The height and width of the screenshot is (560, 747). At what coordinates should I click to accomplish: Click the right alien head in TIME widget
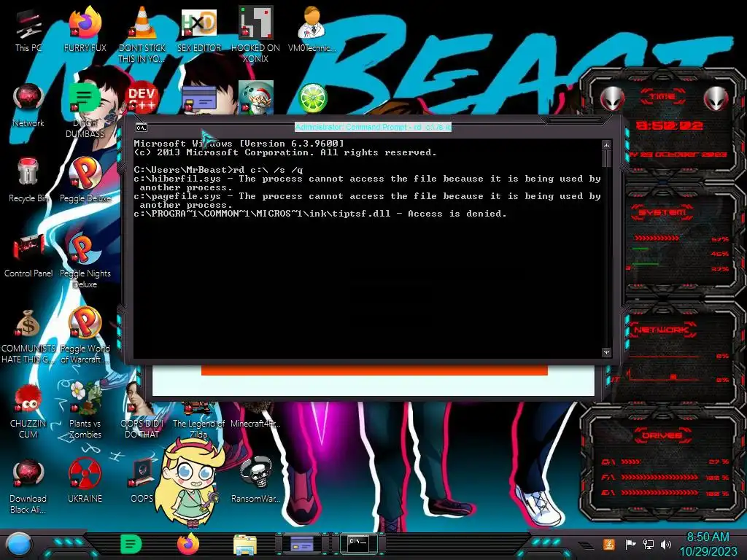[x=716, y=98]
